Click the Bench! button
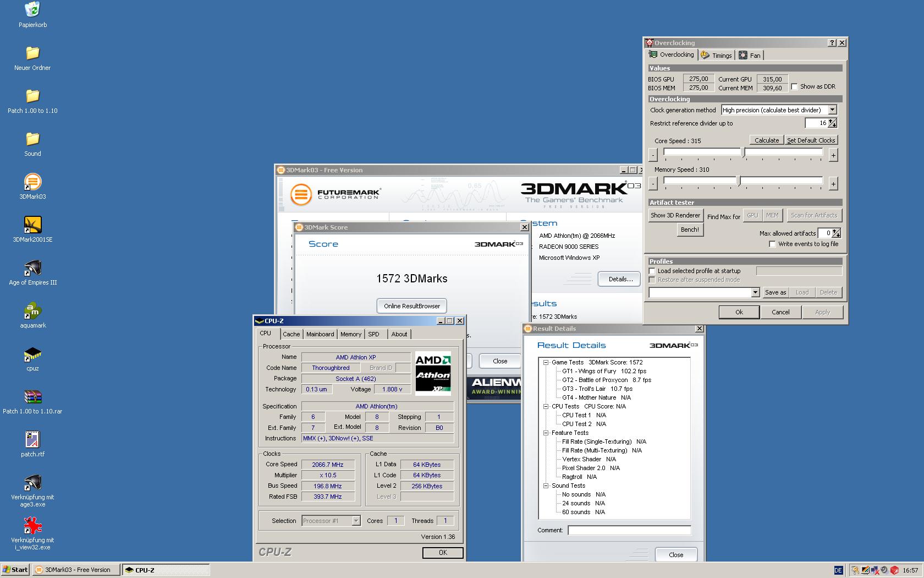924x578 pixels. point(690,230)
